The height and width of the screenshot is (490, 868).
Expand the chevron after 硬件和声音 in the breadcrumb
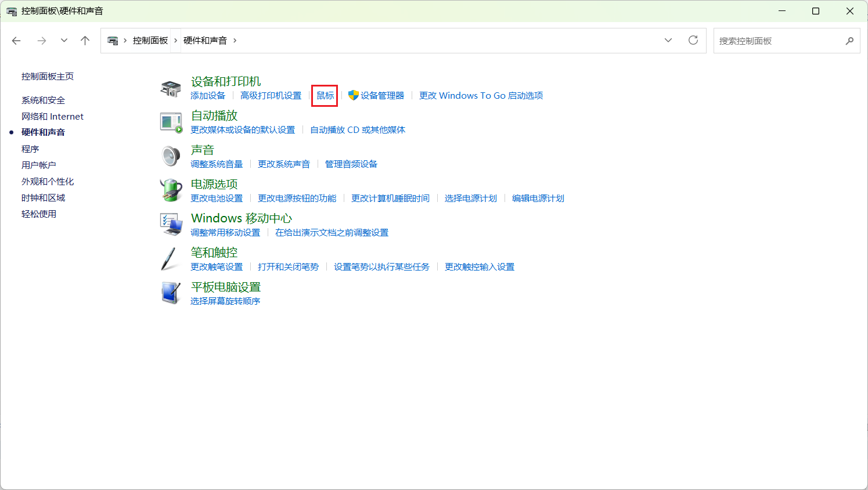pyautogui.click(x=235, y=41)
